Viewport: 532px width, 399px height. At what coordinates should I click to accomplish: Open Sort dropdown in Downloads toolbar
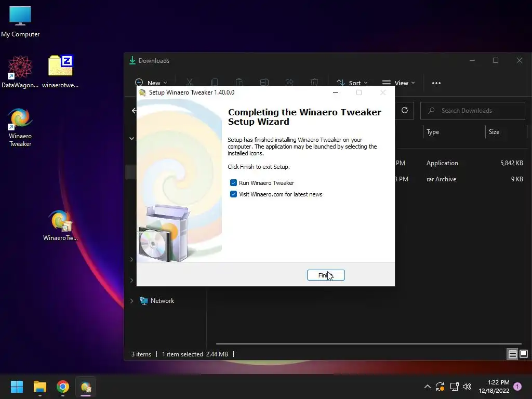pos(352,83)
